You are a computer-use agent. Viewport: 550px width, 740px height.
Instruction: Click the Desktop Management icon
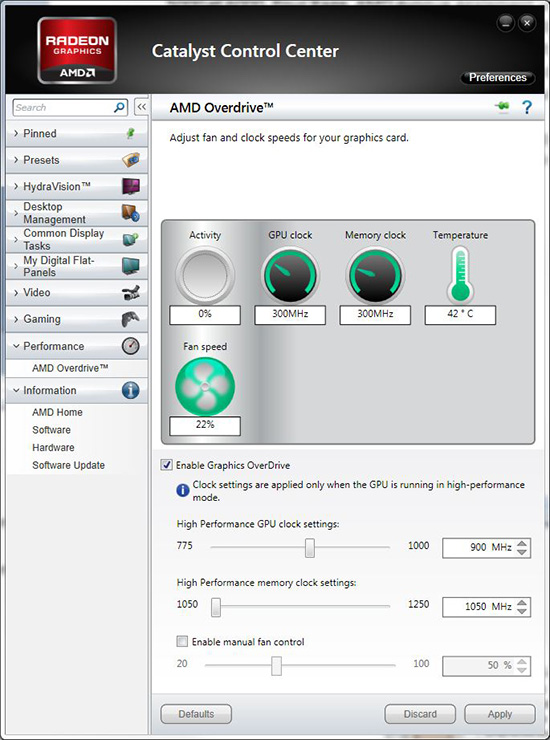click(x=131, y=213)
